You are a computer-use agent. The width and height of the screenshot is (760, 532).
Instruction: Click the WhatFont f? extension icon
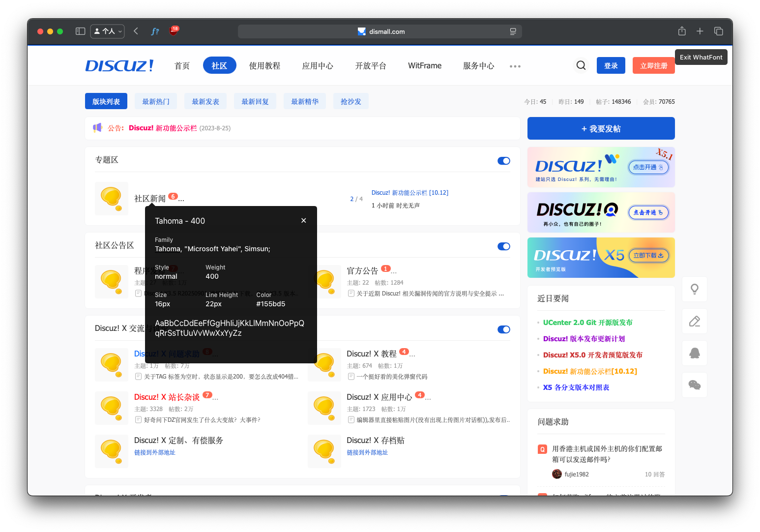coord(155,31)
